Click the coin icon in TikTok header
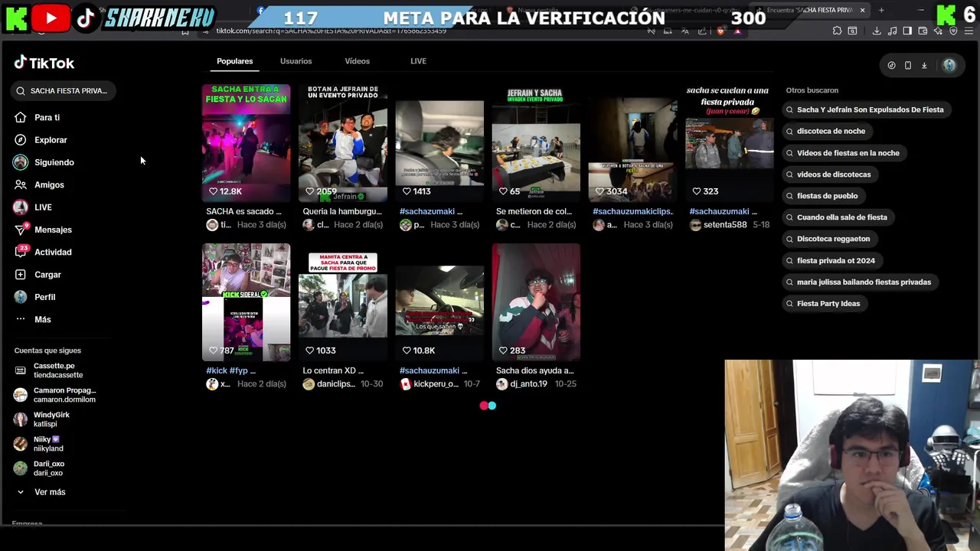The width and height of the screenshot is (980, 551). (891, 66)
